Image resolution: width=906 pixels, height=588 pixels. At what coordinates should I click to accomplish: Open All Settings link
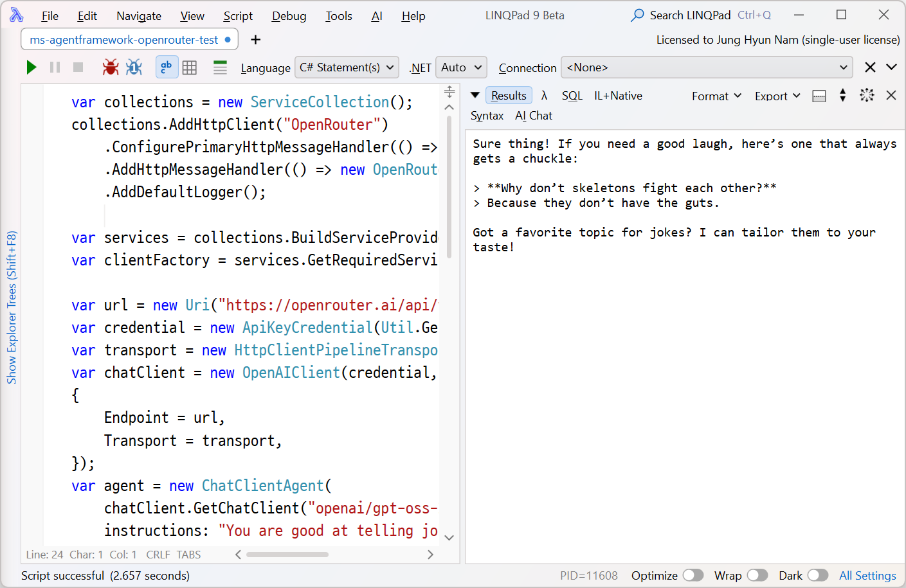867,576
